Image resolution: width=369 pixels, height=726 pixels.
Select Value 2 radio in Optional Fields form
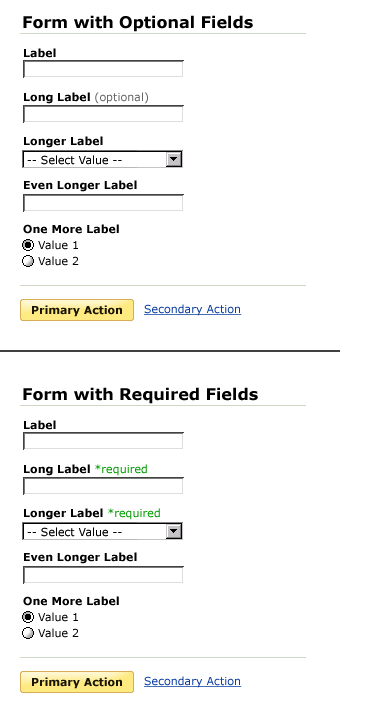(28, 261)
